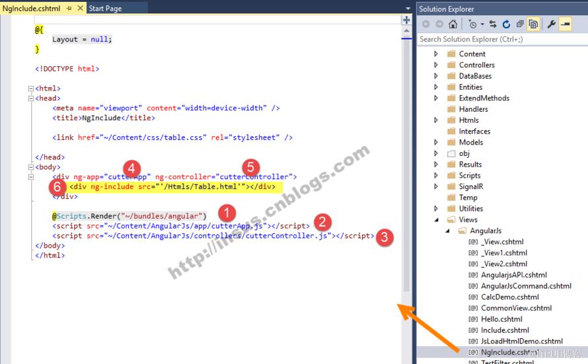Expand the Content folder
588x364 pixels.
click(x=436, y=54)
